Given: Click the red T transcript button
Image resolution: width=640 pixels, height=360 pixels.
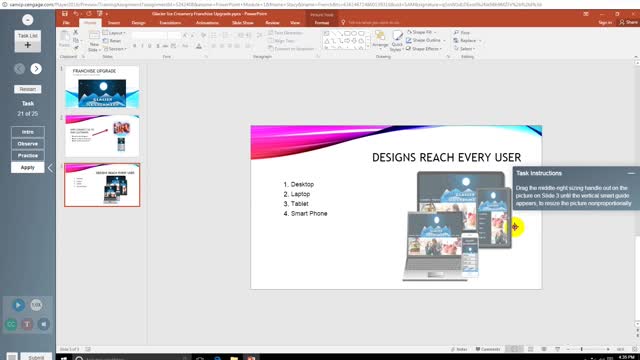Looking at the screenshot, I should pyautogui.click(x=27, y=324).
